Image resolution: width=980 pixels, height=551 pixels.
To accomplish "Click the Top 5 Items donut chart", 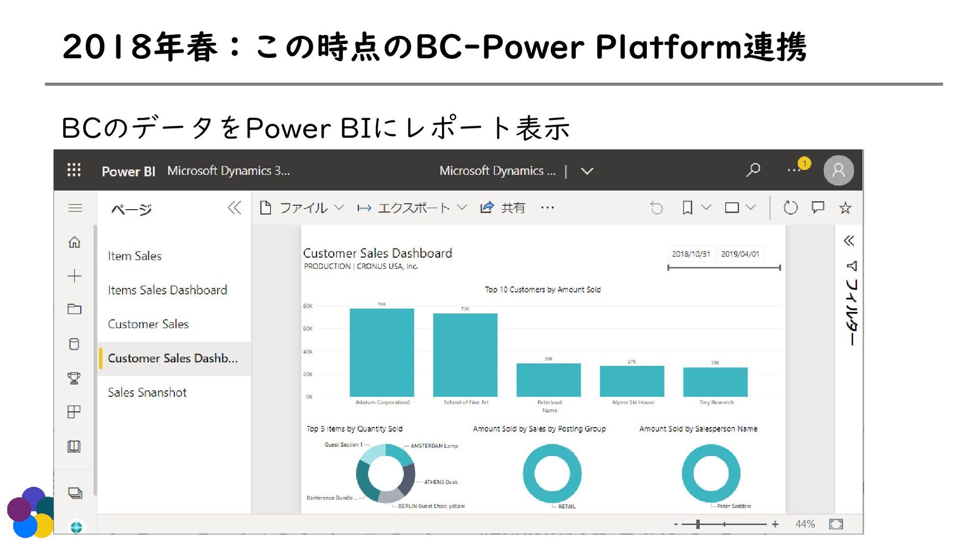I will (386, 473).
